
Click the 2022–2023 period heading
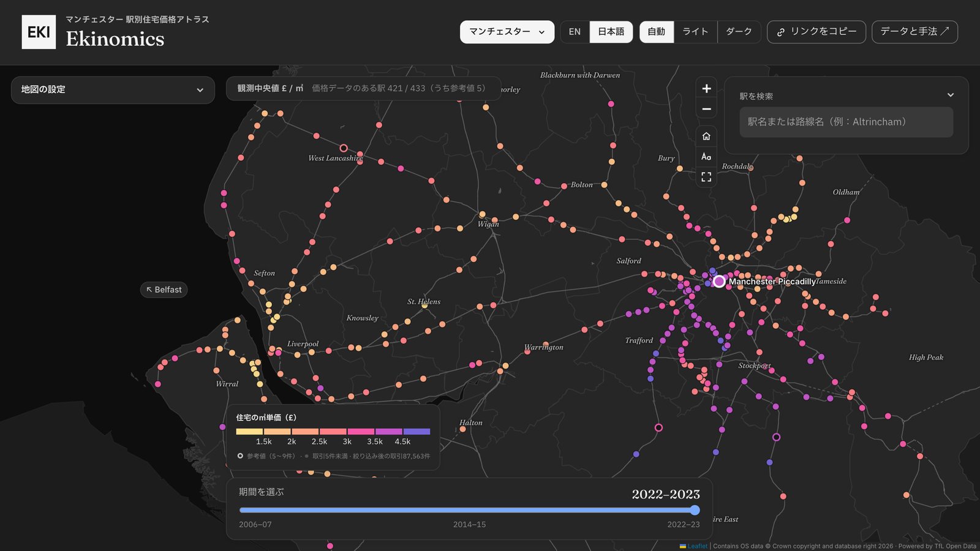[x=666, y=494]
